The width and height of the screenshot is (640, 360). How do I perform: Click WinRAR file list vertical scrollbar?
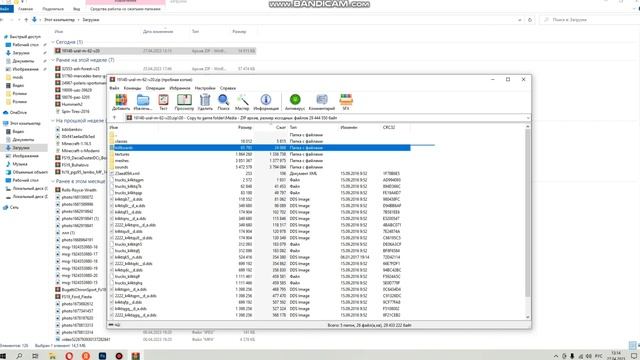pos(527,214)
